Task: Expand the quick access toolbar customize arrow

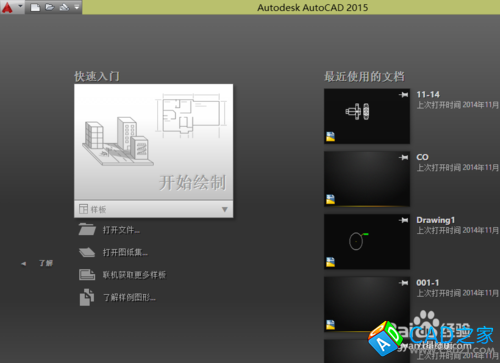Action: click(x=77, y=7)
